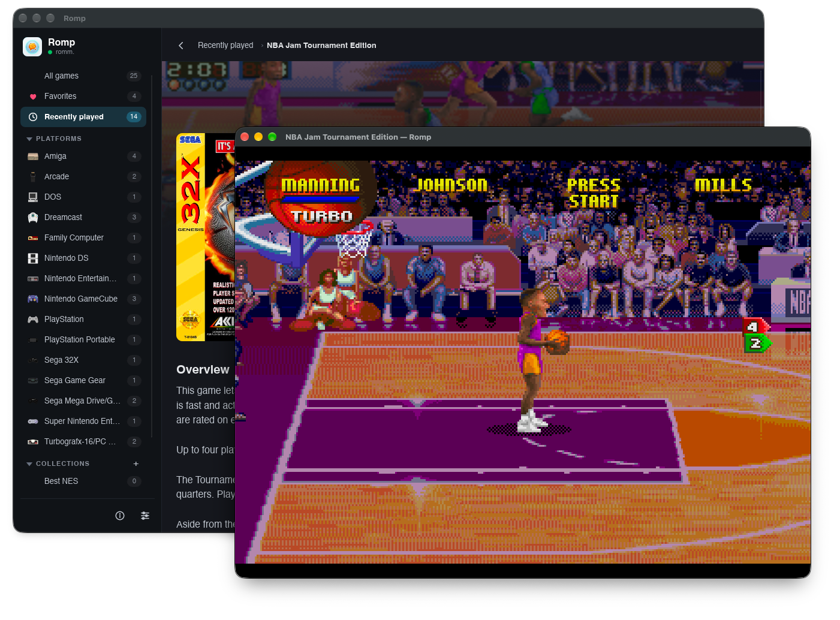The height and width of the screenshot is (620, 840).
Task: Select Sega 32X platform row
Action: tap(83, 360)
